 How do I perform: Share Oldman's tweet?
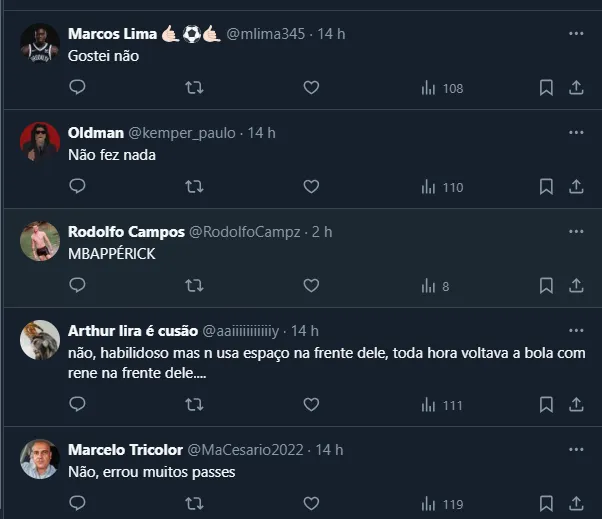click(576, 186)
